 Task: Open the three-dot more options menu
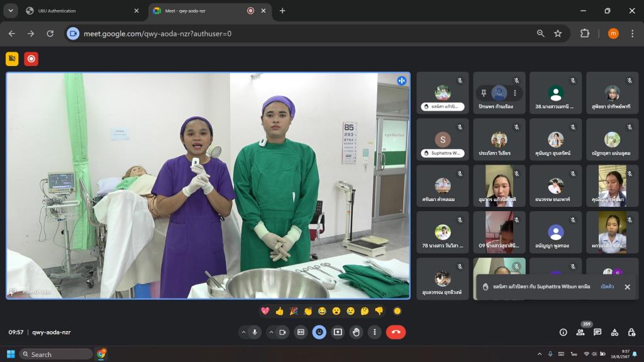374,332
